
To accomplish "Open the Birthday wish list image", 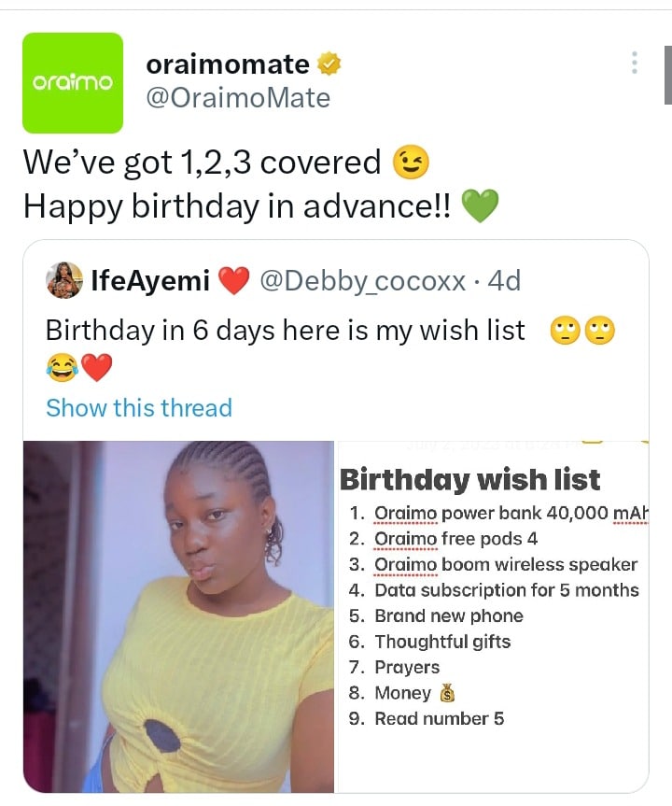I will [x=493, y=616].
